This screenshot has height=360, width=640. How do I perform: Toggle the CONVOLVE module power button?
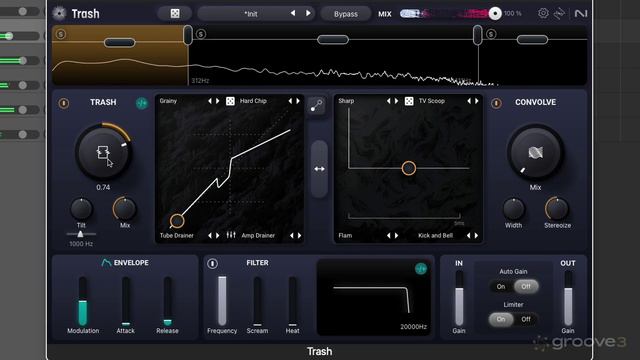(496, 103)
